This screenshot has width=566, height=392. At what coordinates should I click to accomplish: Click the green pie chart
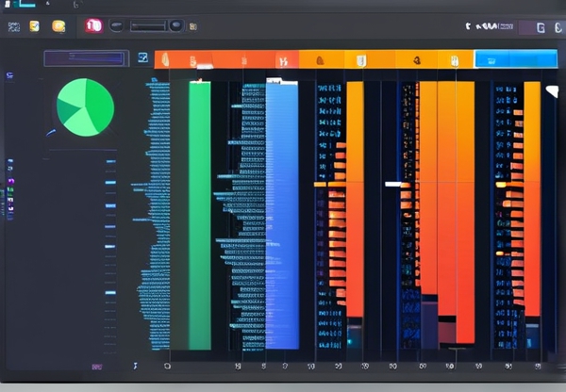(85, 107)
